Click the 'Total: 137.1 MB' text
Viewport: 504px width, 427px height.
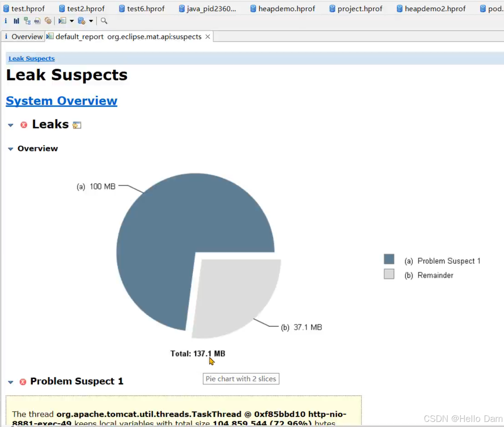[x=198, y=354]
